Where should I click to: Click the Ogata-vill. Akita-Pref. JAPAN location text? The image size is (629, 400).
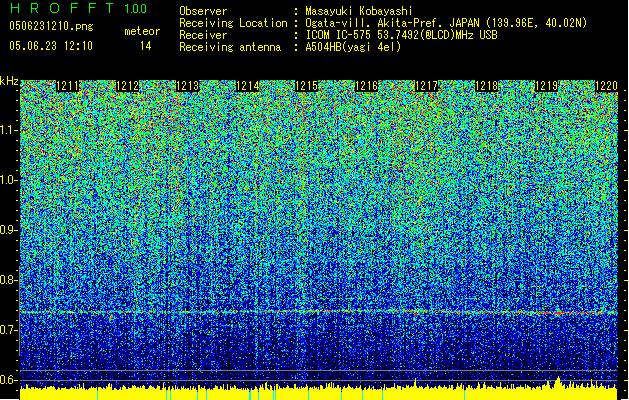coord(446,23)
